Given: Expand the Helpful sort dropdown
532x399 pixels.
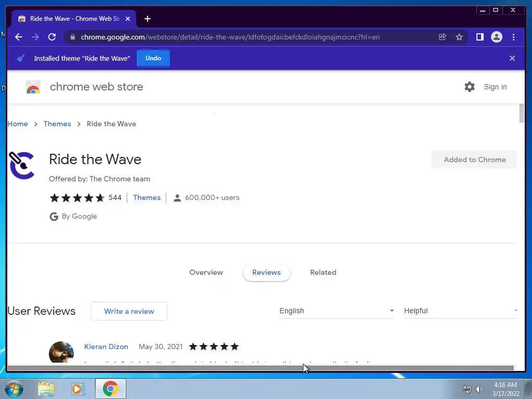Looking at the screenshot, I should tap(460, 311).
